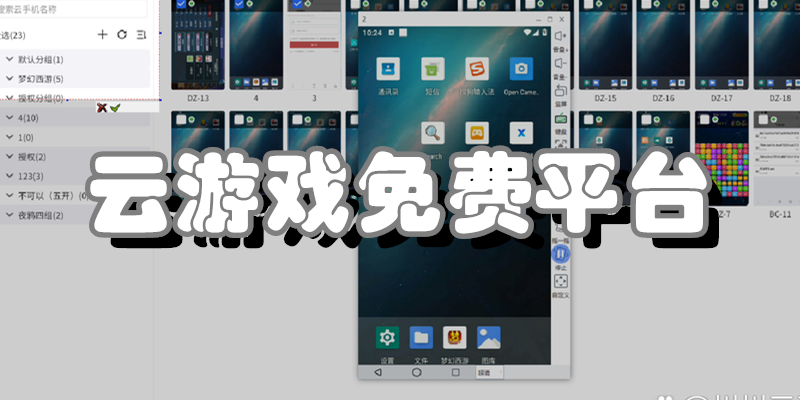800x400 pixels.
Task: Collapse the 夜鸦四组(2) group
Action: [9, 215]
